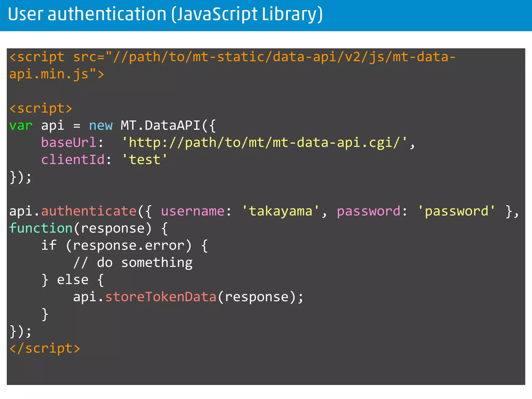Click the 'baseUrl' property name
This screenshot has width=532, height=399.
[x=69, y=143]
